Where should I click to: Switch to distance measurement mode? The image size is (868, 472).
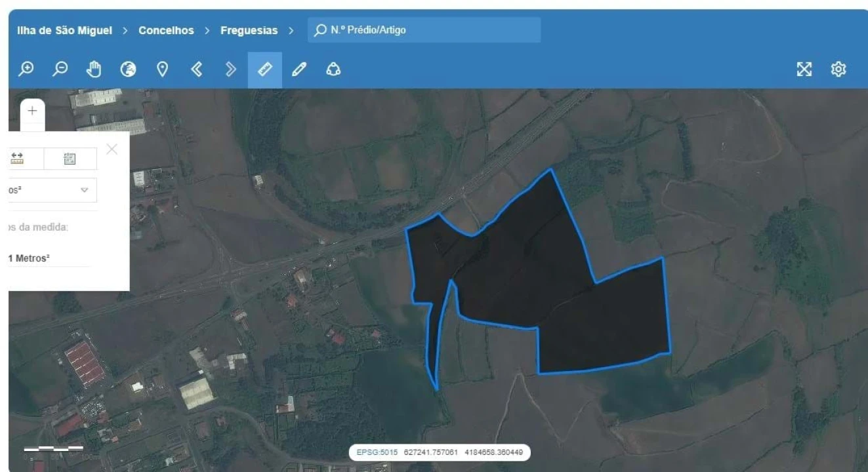tap(15, 157)
